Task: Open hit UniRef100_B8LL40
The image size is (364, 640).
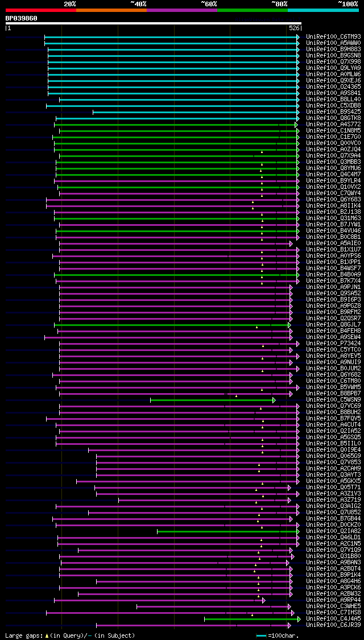Action: pos(333,99)
